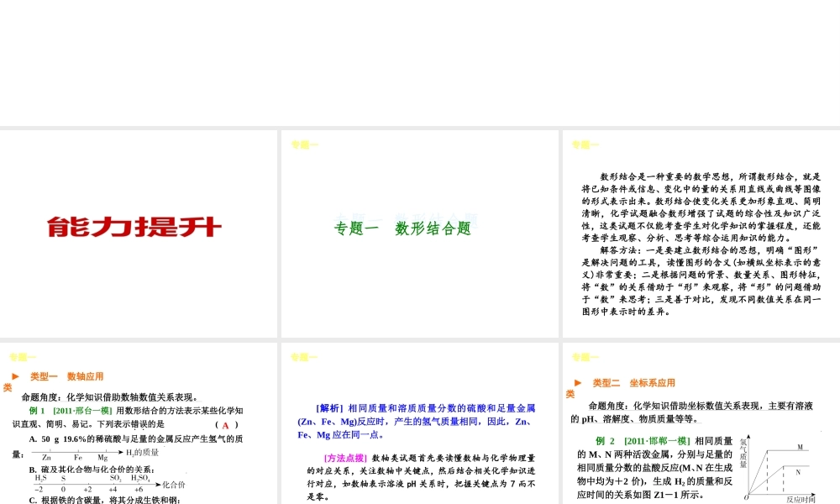
Task: Select the 例 2 [2011·邯郸一模] label
Action: pos(643,441)
